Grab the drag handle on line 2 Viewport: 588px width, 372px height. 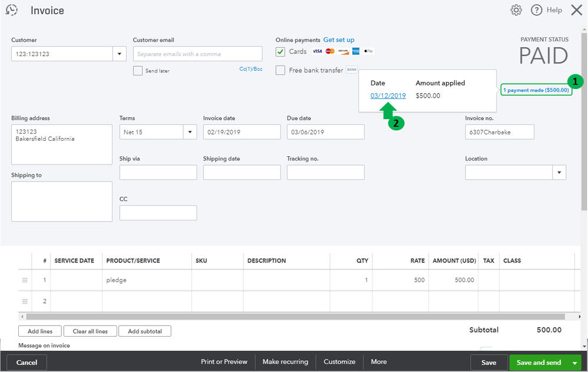click(x=25, y=301)
